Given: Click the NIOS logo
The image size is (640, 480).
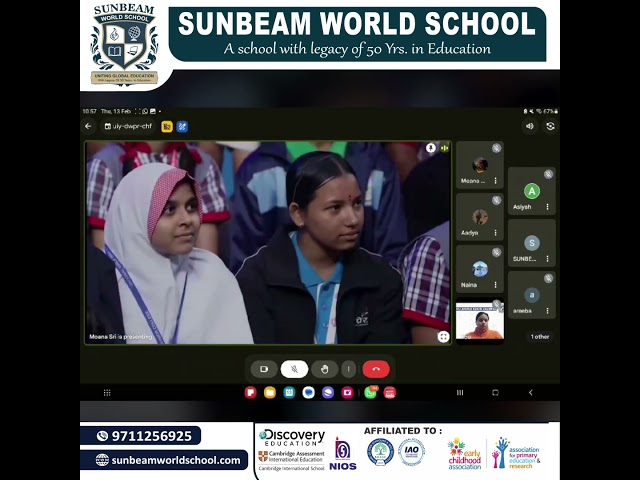Looking at the screenshot, I should click(342, 453).
